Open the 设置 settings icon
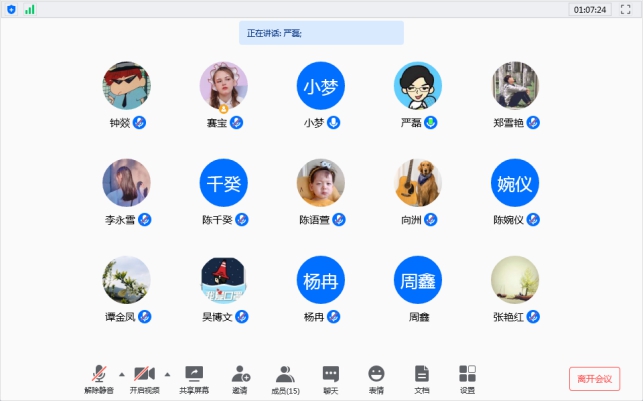 (x=467, y=374)
